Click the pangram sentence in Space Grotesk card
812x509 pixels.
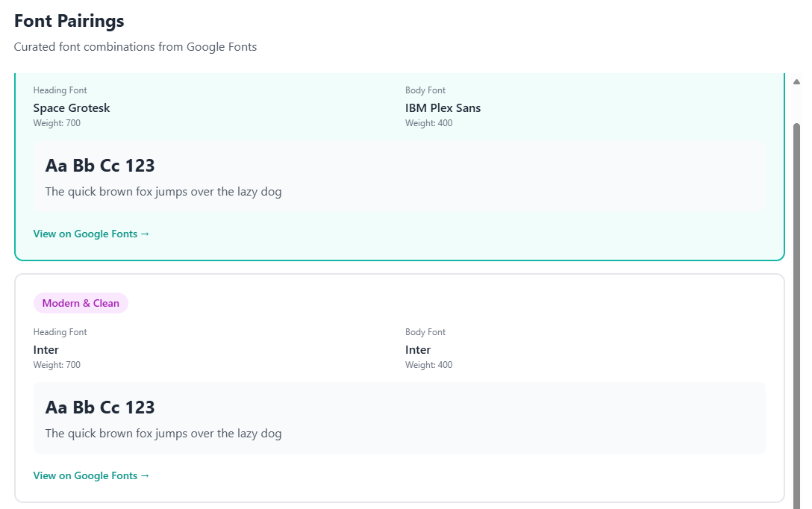pos(163,192)
